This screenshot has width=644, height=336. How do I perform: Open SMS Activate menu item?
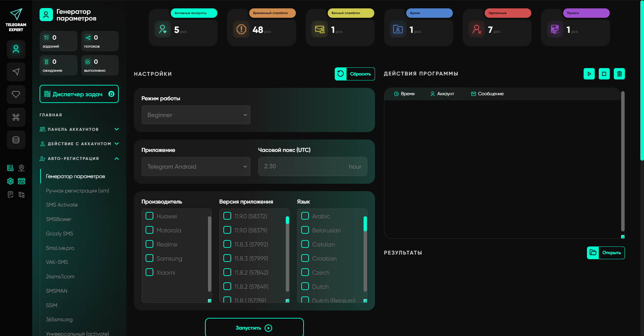coord(62,205)
